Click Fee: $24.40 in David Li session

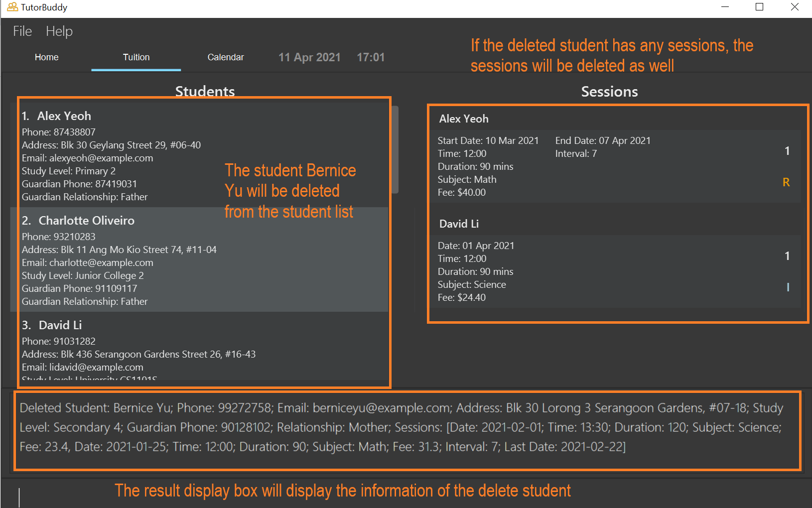(461, 297)
